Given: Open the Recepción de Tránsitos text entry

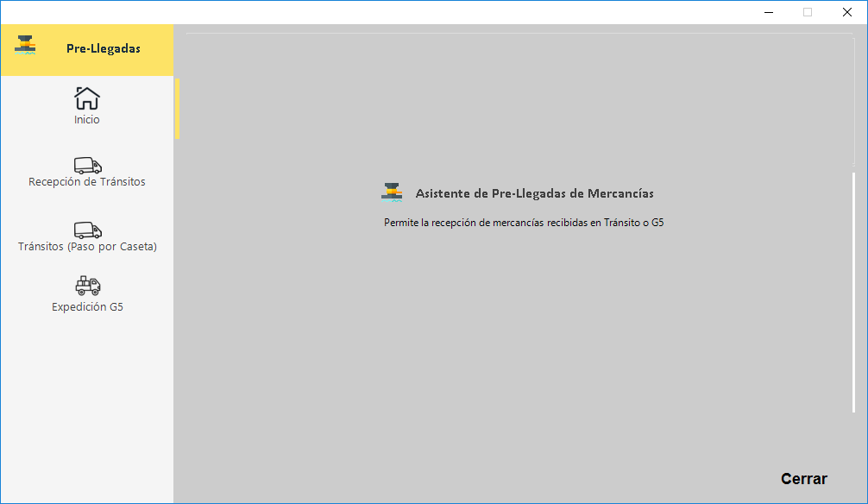Looking at the screenshot, I should pos(87,182).
